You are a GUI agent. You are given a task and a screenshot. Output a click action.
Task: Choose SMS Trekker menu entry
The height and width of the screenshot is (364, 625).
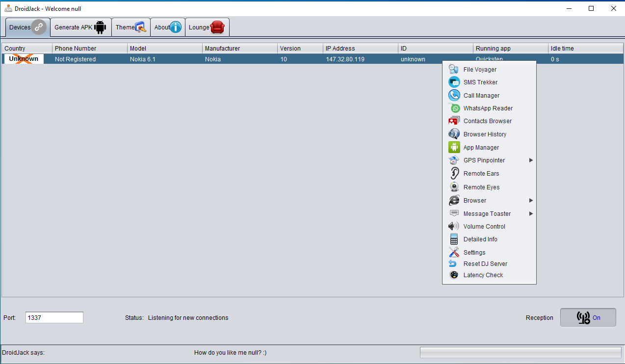(489, 82)
